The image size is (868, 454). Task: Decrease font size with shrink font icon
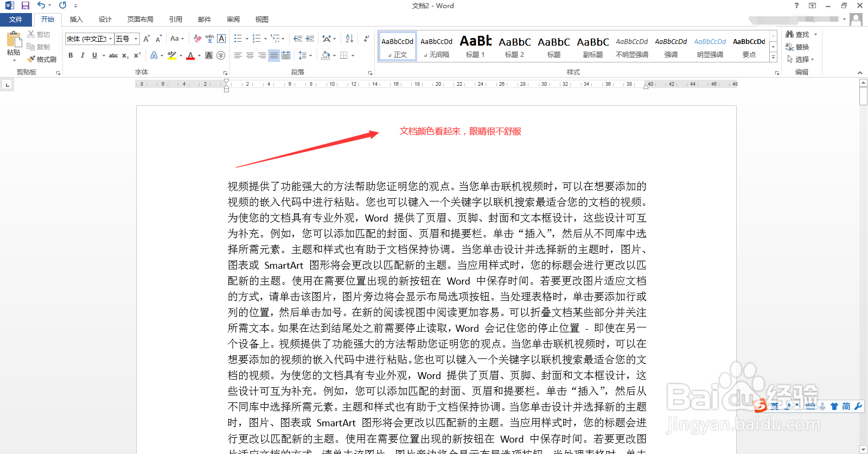(158, 39)
